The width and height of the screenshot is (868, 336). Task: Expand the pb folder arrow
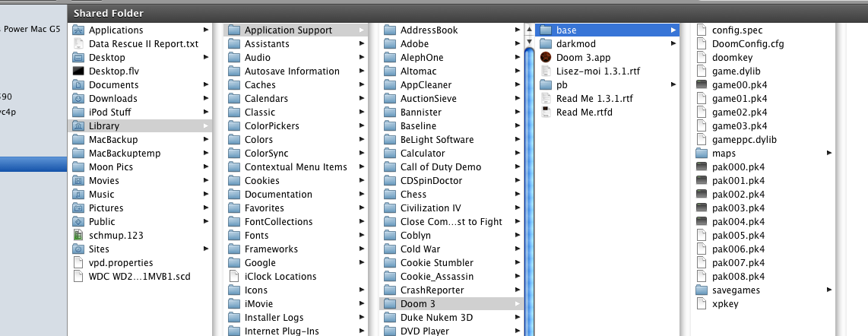[x=673, y=85]
